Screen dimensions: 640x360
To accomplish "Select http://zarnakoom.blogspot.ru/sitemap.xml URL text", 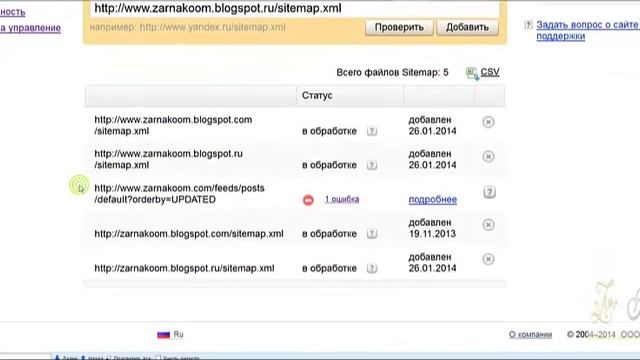I will tap(184, 268).
